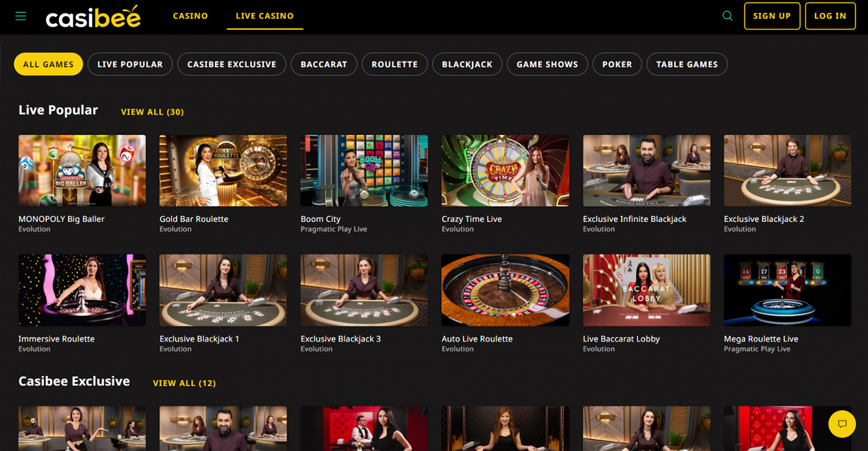Click 'Pragmatic Play Live' under Boom City

(334, 229)
